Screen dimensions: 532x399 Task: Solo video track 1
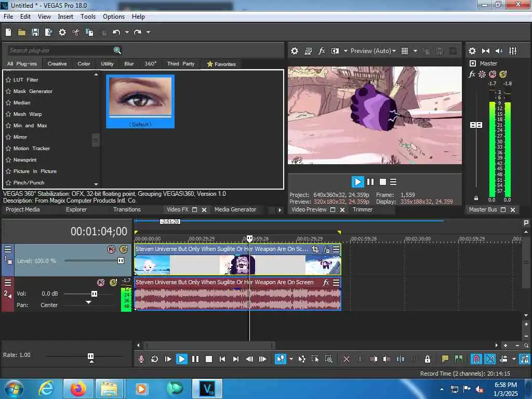point(124,249)
